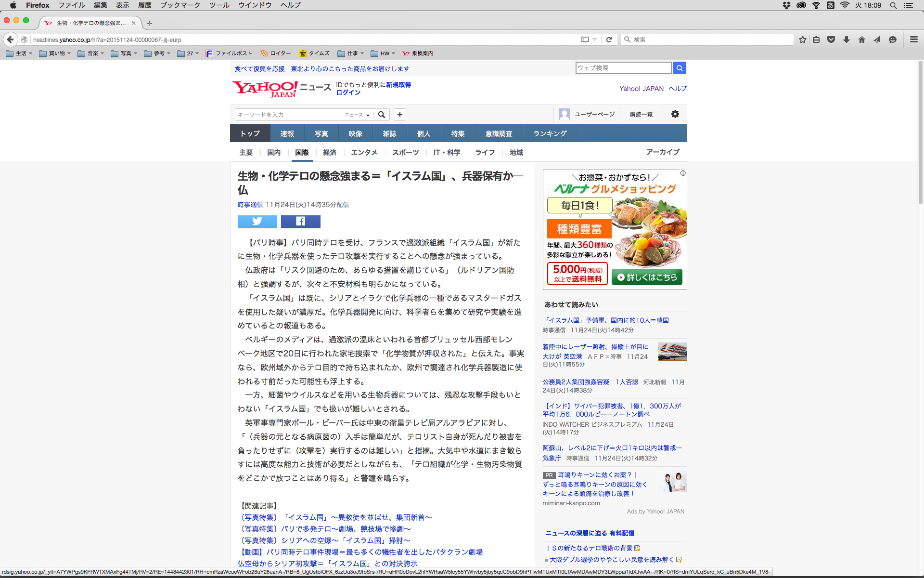Click the bookmark star icon
The height and width of the screenshot is (578, 924).
tap(802, 39)
